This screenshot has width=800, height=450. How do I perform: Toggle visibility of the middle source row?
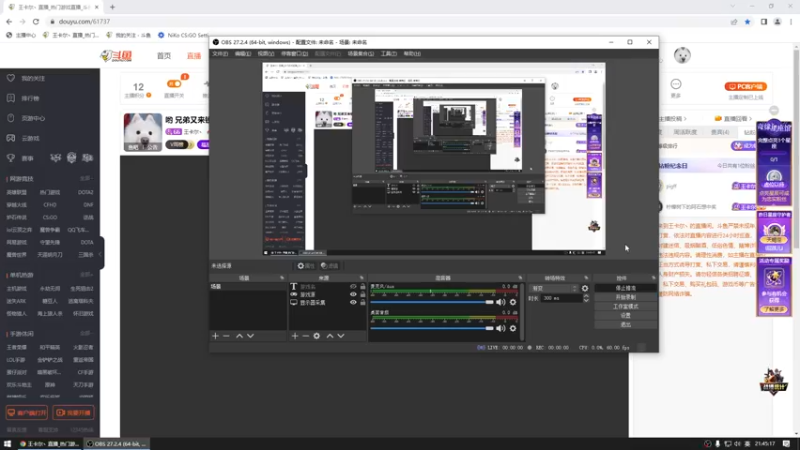(x=353, y=294)
